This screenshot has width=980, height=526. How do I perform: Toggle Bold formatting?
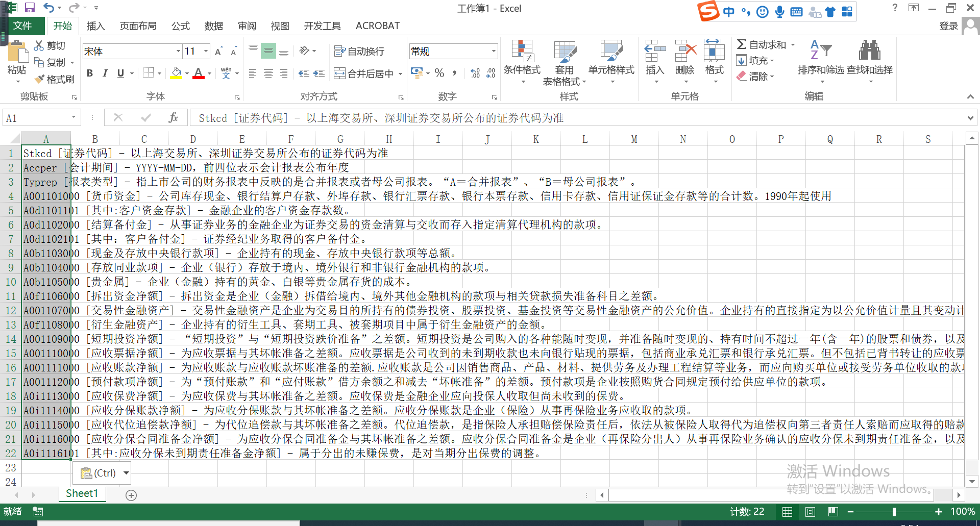click(90, 73)
